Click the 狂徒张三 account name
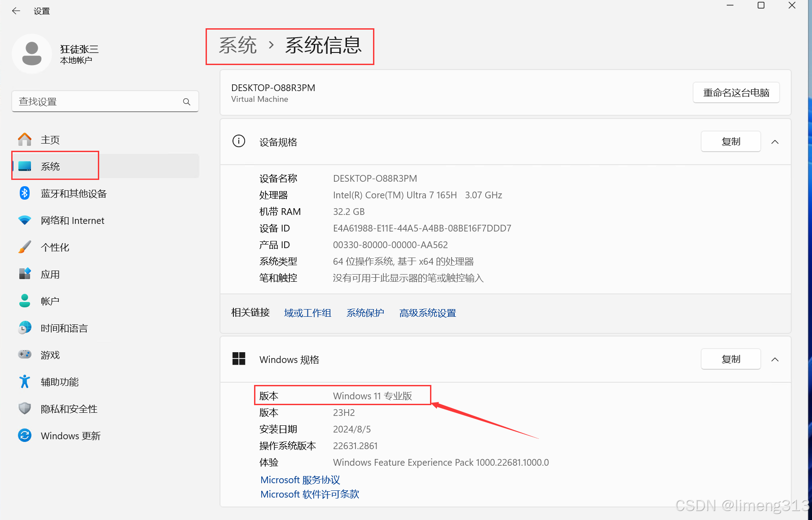 coord(79,49)
